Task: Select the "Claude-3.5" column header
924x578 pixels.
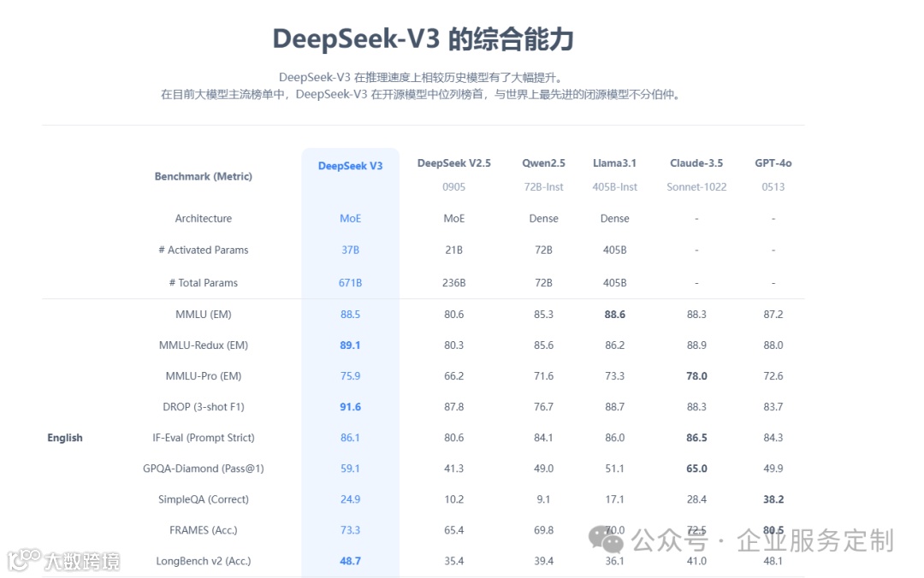Action: (x=696, y=163)
